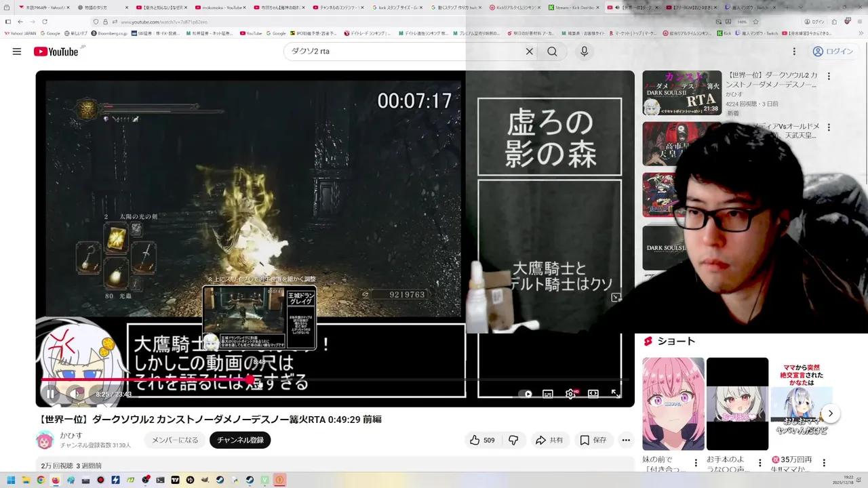Screen dimensions: 868x488
Task: Click the チャンネル登録 subscribe button
Action: coord(240,440)
